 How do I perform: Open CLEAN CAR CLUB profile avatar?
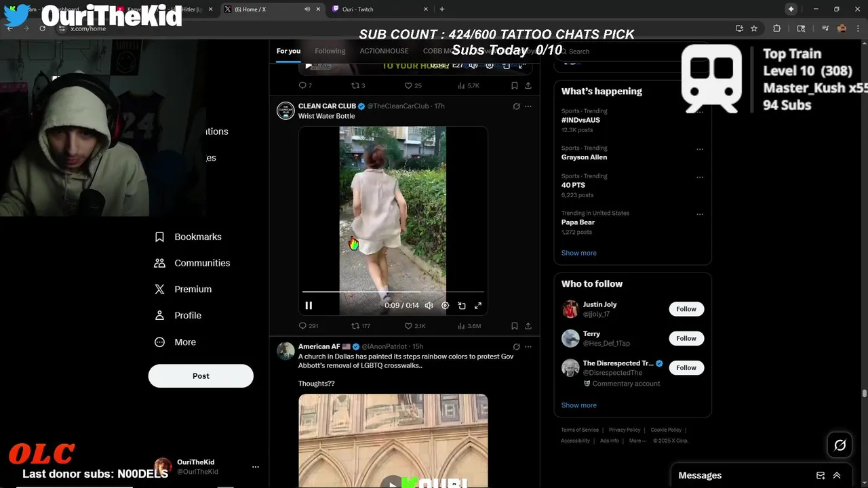(285, 110)
